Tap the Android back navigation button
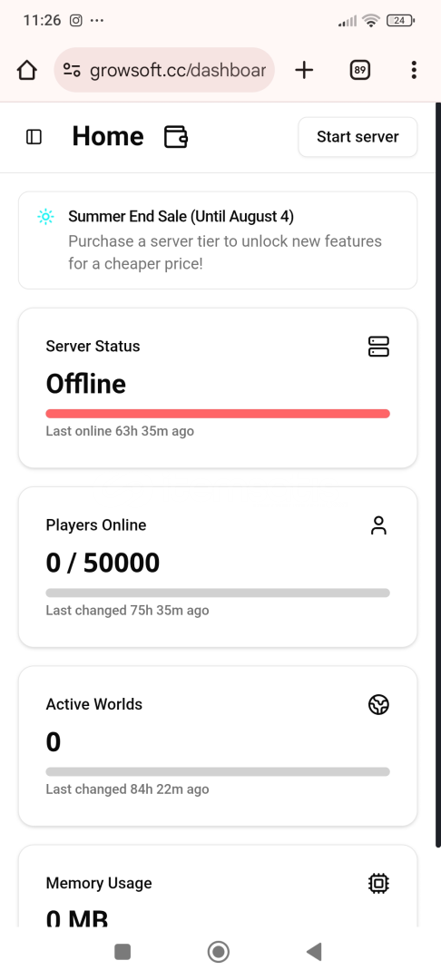Screen dimensions: 441x980 [x=314, y=952]
